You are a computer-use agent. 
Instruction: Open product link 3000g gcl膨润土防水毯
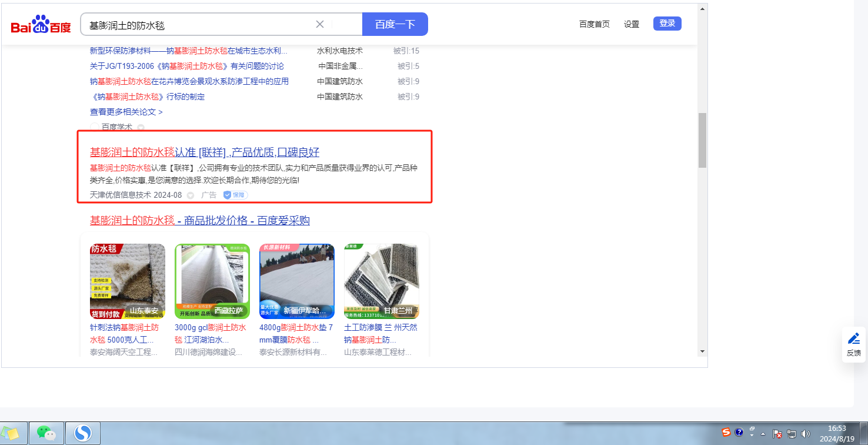coord(211,334)
